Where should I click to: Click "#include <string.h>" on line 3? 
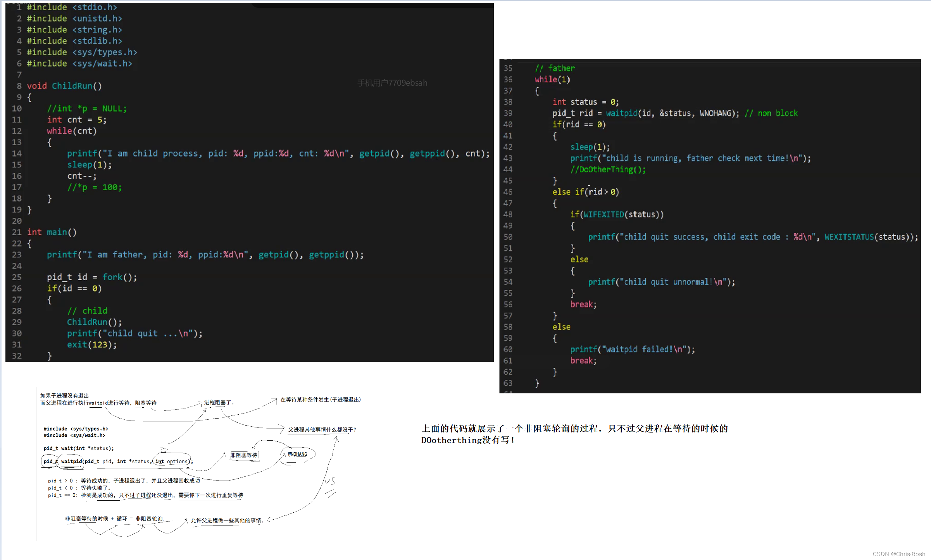[x=74, y=30]
